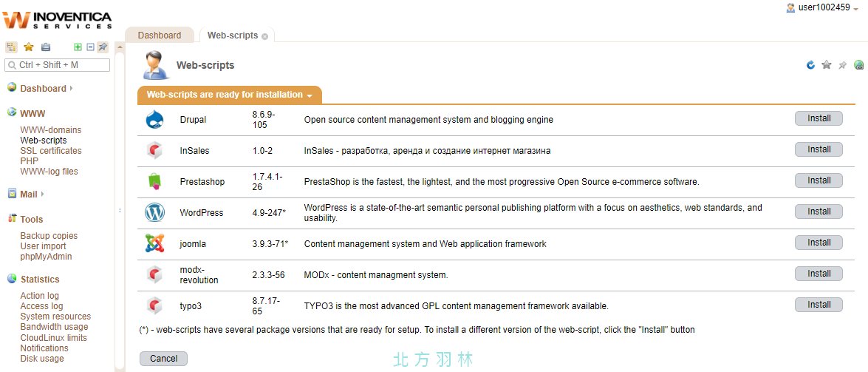
Task: Expand the Dashboard menu arrow
Action: [x=72, y=88]
